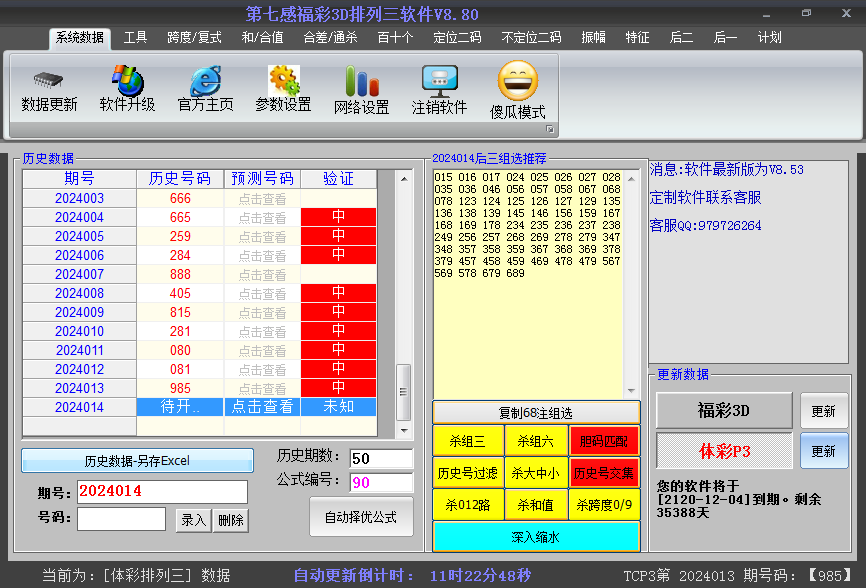The width and height of the screenshot is (866, 588).
Task: Select the 体彩P3 button
Action: [724, 451]
